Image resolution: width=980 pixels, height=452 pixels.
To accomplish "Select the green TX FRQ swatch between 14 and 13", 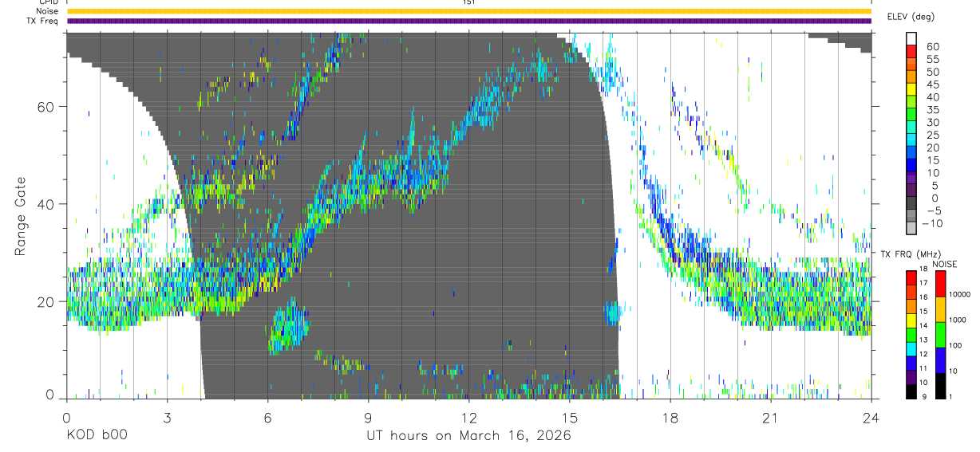I will [x=911, y=336].
